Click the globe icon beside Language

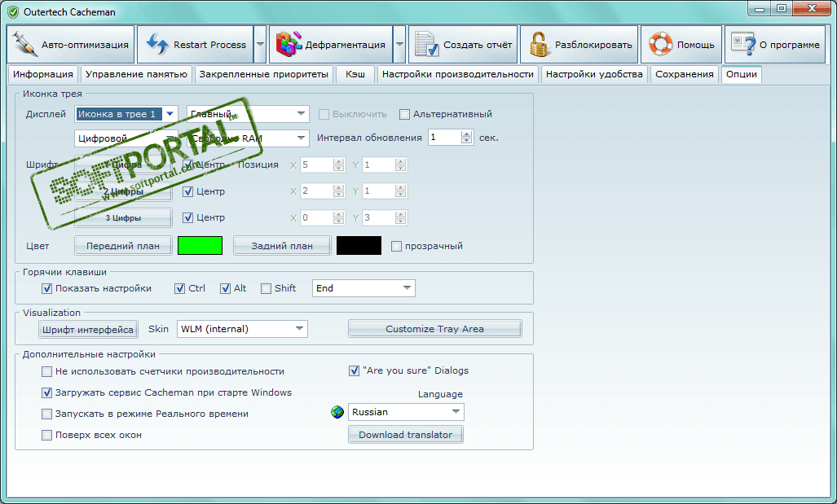(337, 412)
